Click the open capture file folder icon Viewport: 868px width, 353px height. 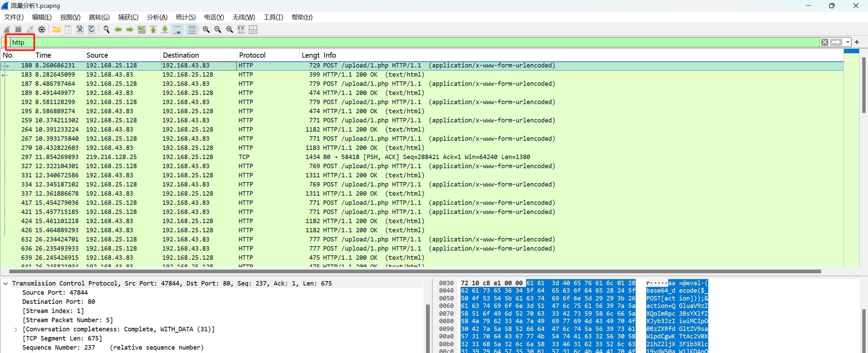[57, 30]
